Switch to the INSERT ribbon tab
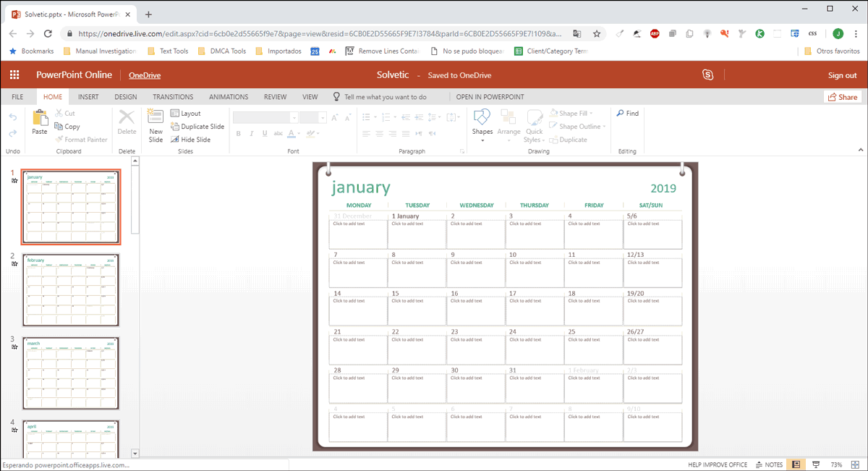This screenshot has width=868, height=471. pyautogui.click(x=88, y=96)
